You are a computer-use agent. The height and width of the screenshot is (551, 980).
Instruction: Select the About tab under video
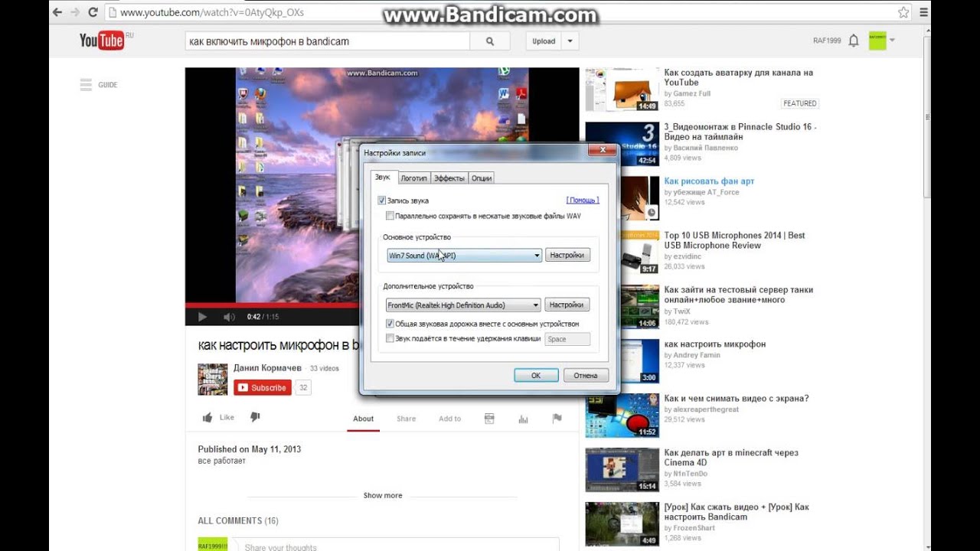[363, 419]
